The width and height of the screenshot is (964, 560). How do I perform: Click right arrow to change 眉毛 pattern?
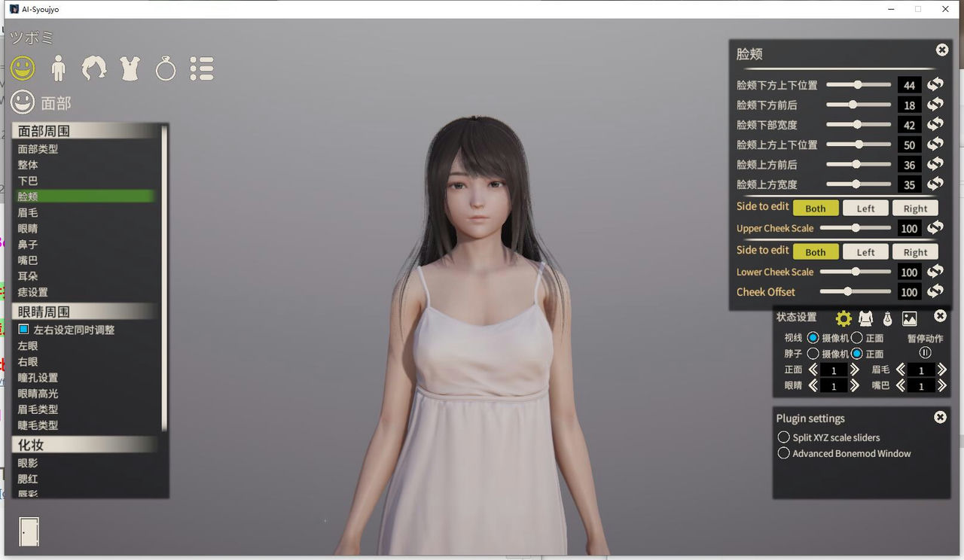pyautogui.click(x=942, y=370)
